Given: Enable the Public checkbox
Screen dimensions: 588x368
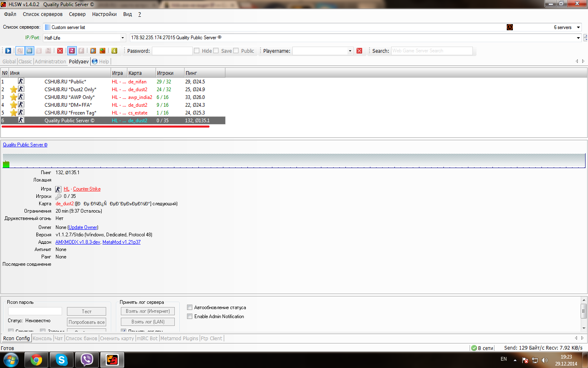Looking at the screenshot, I should [x=236, y=51].
